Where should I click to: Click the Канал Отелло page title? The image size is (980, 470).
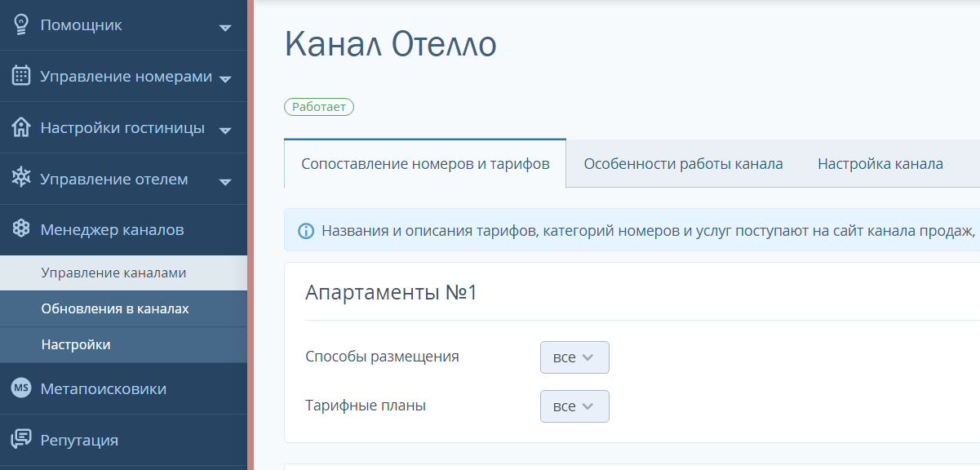tap(390, 44)
